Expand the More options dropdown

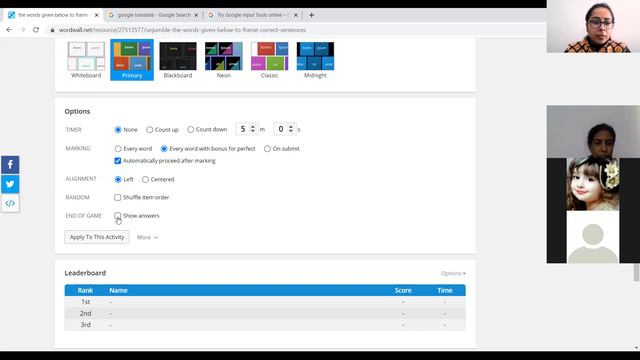point(147,237)
